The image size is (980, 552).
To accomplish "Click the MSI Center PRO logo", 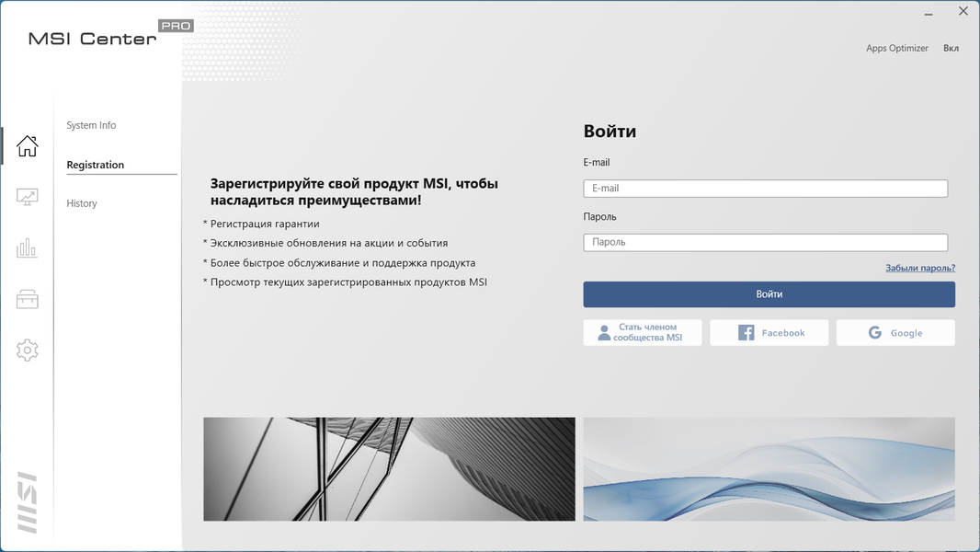I will tap(110, 34).
